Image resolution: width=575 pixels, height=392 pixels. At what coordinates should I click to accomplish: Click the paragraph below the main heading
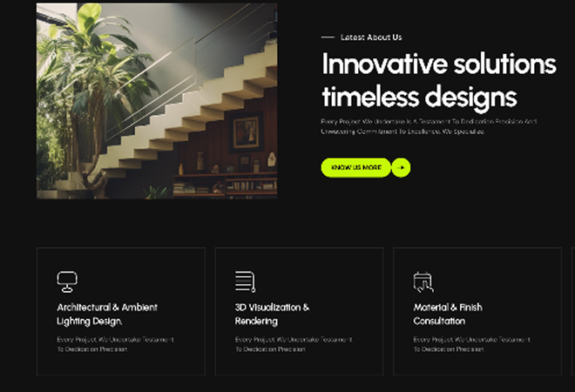tap(429, 126)
